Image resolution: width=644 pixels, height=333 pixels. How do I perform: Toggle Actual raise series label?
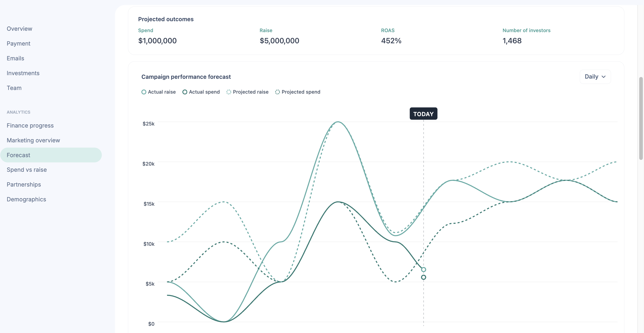tap(162, 92)
